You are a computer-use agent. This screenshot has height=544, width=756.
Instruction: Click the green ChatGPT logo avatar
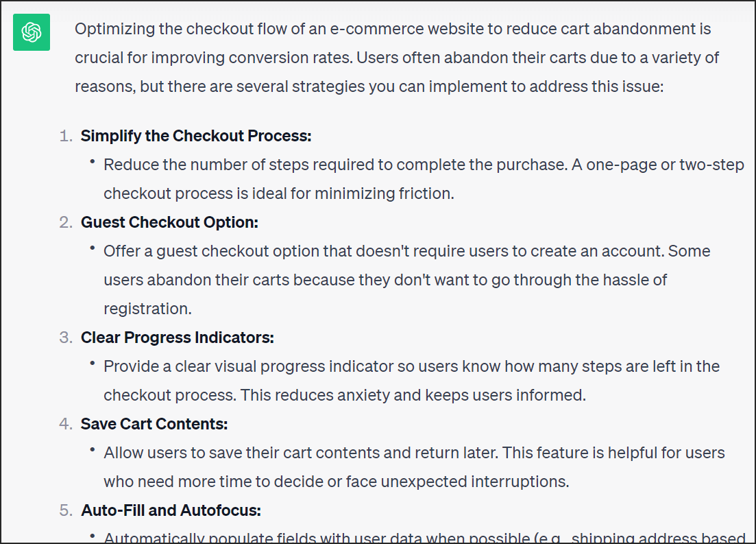[32, 32]
